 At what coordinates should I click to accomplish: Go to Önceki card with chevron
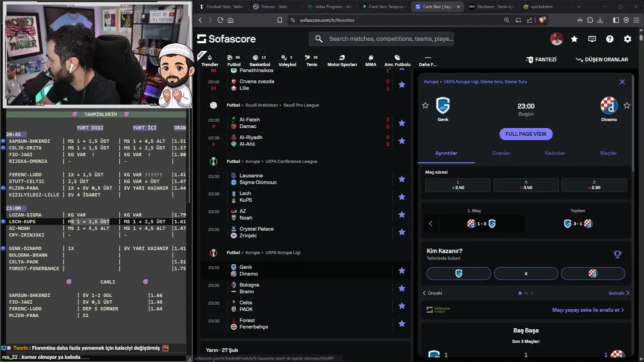tap(433, 293)
